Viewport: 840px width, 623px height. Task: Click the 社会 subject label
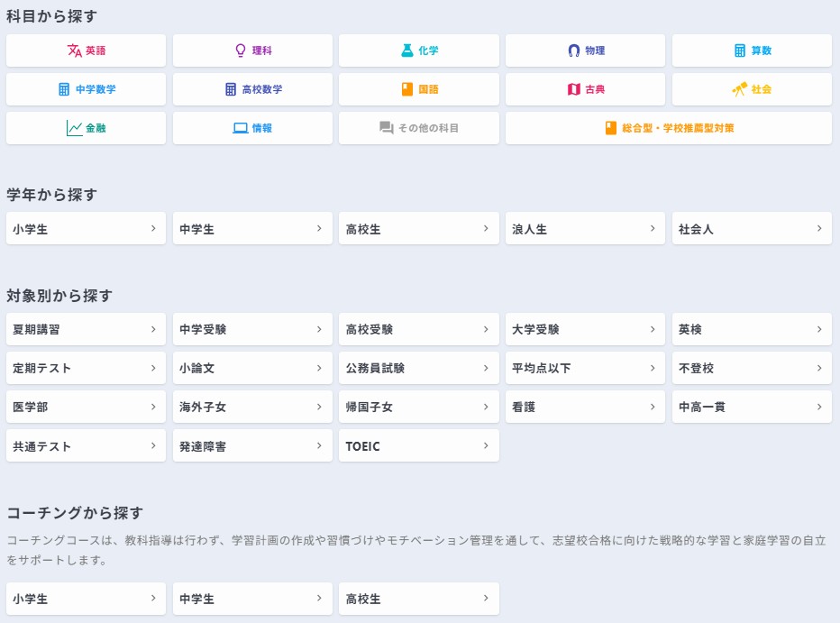762,89
